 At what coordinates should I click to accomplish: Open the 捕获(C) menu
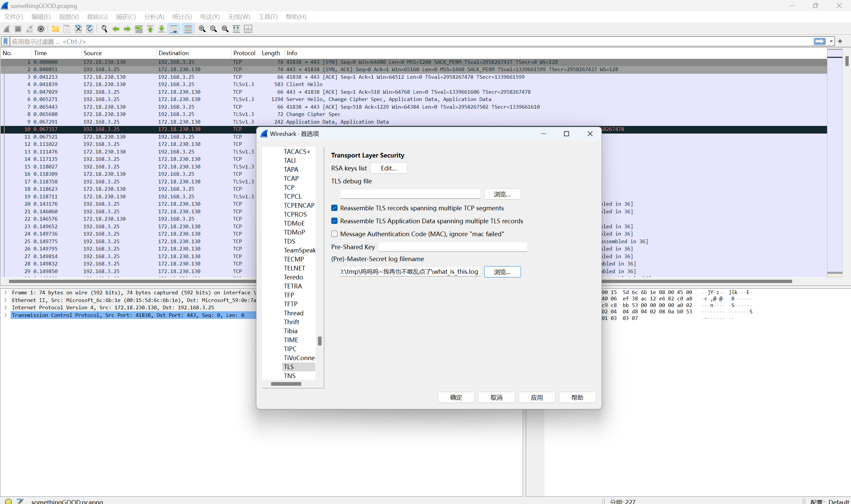pyautogui.click(x=125, y=17)
